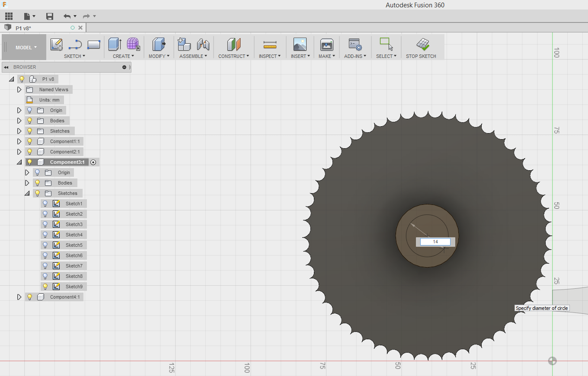Expand the top-level Sketches folder
This screenshot has width=588, height=376.
coord(19,131)
